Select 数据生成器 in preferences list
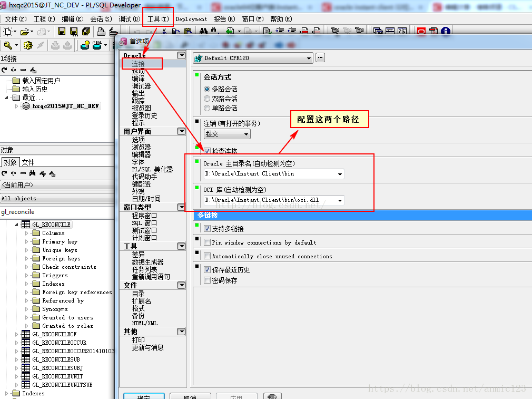This screenshot has width=532, height=399. 147,262
